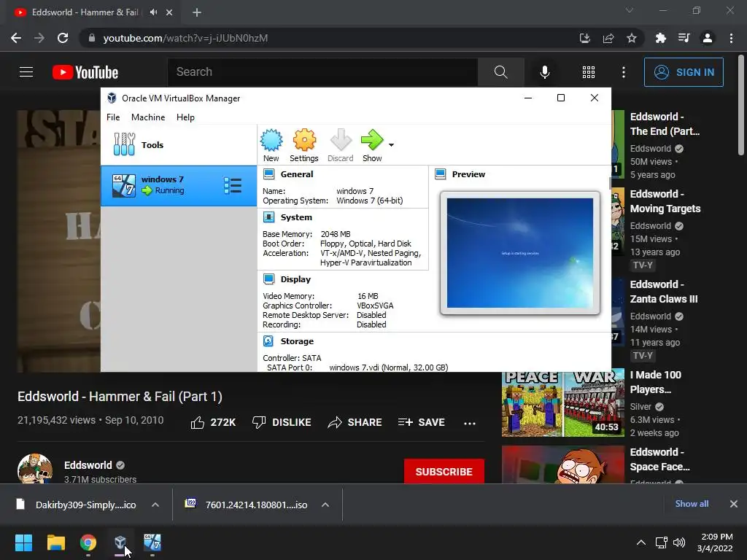Open Eddsworld - Space Face video
Screen dimensions: 747x560
coord(659,459)
